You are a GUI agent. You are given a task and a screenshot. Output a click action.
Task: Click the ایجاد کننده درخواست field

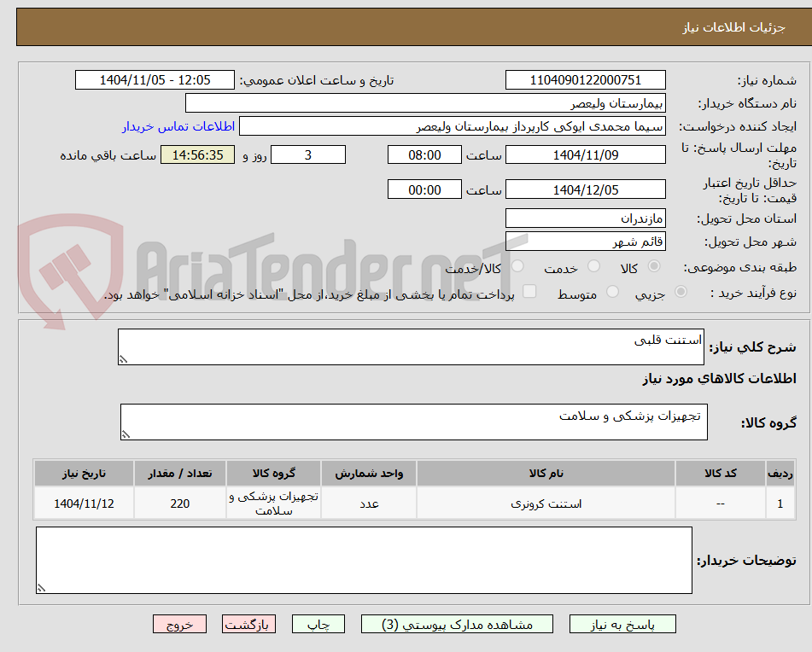click(x=452, y=126)
